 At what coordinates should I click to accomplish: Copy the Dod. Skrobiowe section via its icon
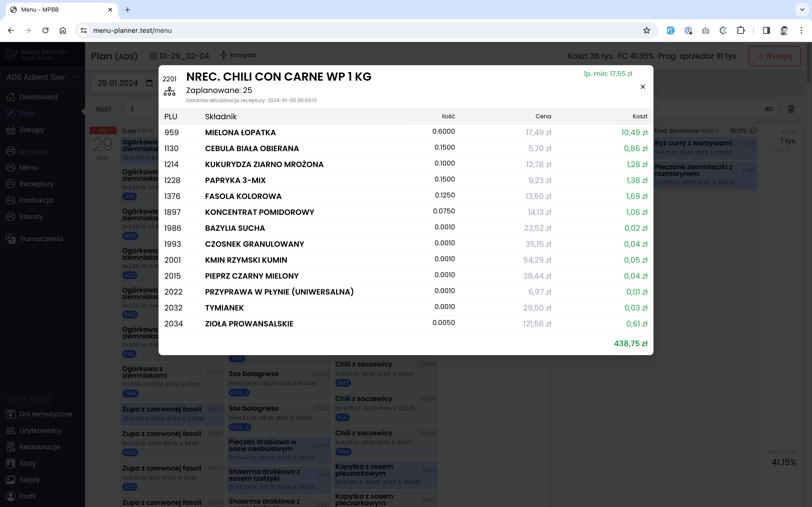coord(753,131)
